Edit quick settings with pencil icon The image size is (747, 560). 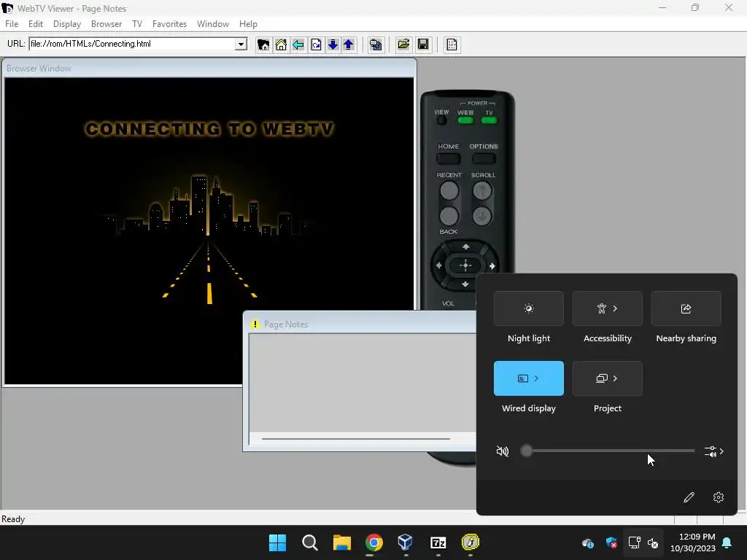[689, 497]
